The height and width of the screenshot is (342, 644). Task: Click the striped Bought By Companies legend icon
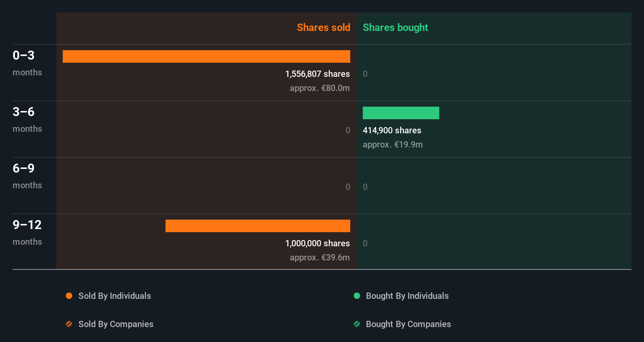357,324
